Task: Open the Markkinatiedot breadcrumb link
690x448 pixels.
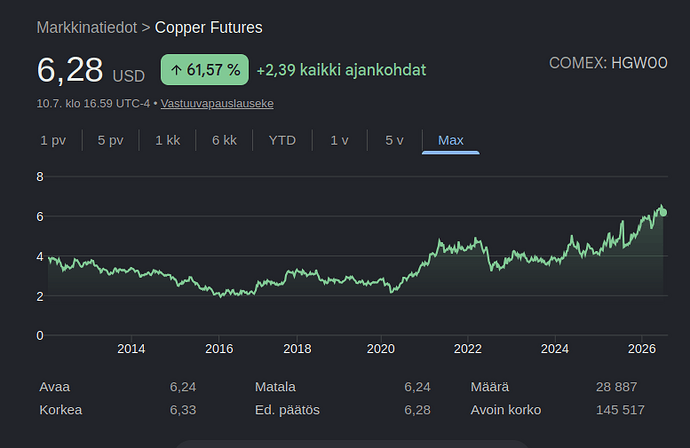Action: [x=87, y=27]
